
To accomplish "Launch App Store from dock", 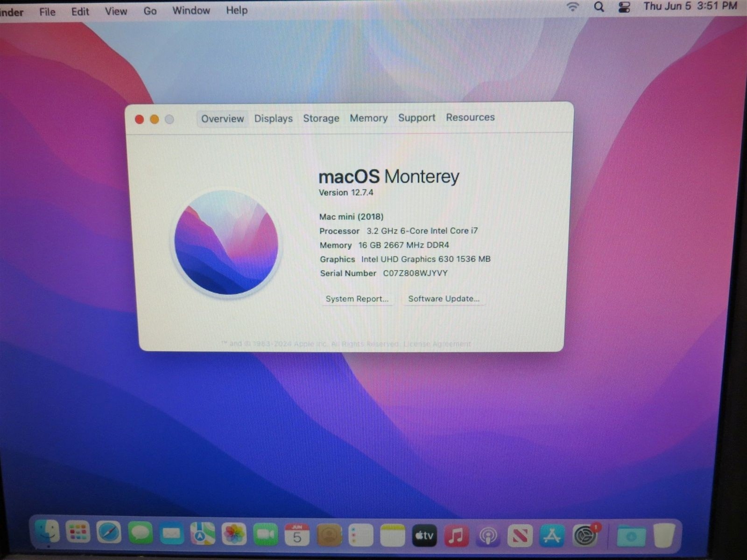I will tap(551, 536).
